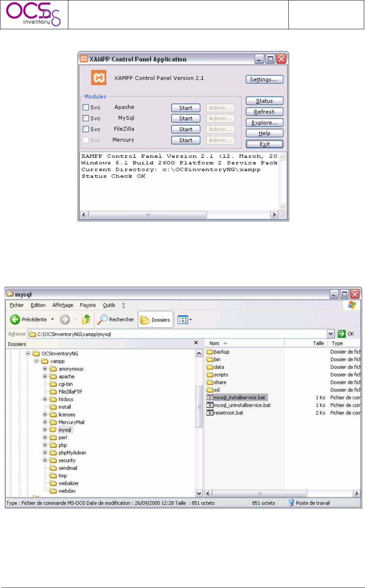Start the FileZilla module
The width and height of the screenshot is (365, 588).
(x=186, y=129)
